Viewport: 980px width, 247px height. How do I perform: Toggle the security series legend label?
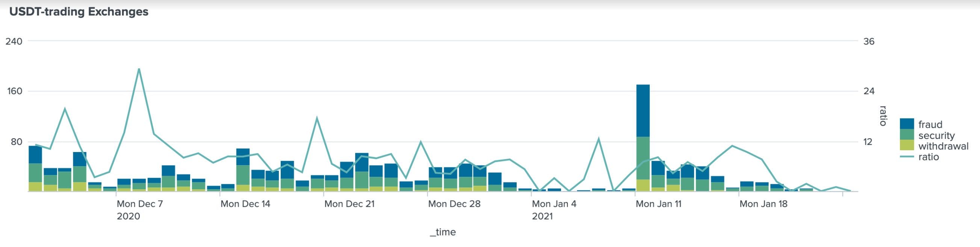pos(936,136)
